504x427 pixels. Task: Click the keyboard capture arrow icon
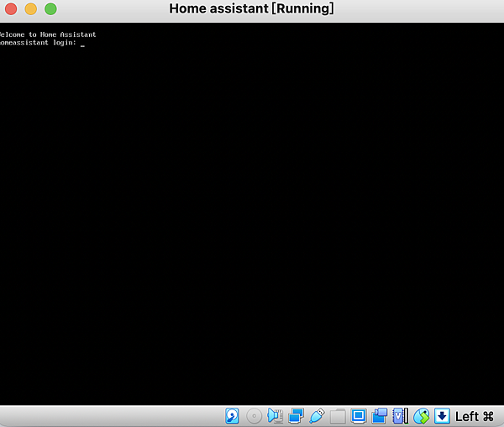[443, 416]
